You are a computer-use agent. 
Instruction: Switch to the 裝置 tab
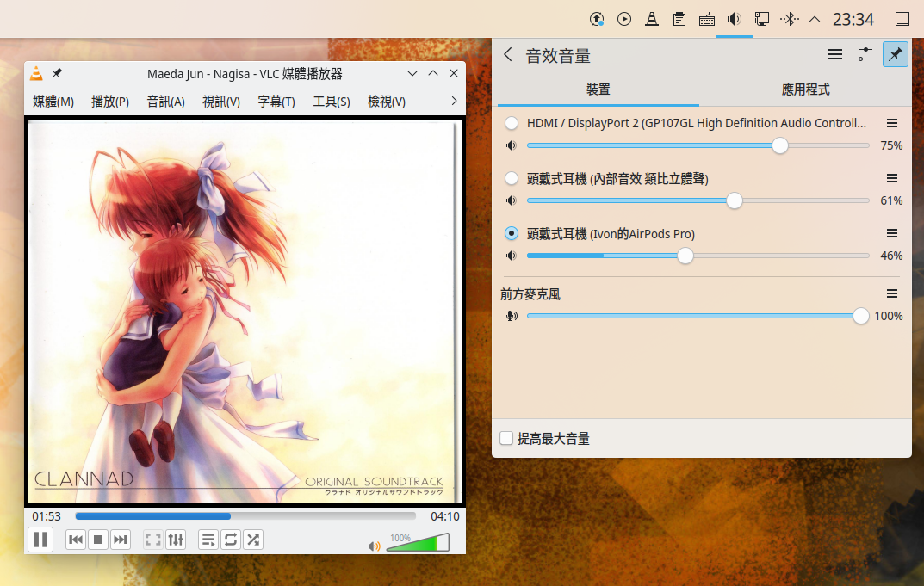[x=598, y=89]
